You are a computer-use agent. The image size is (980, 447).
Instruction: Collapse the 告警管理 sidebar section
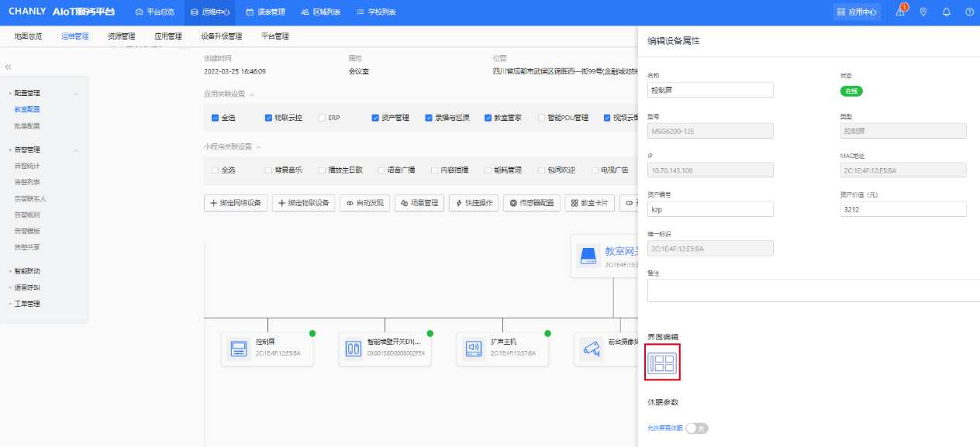click(76, 150)
